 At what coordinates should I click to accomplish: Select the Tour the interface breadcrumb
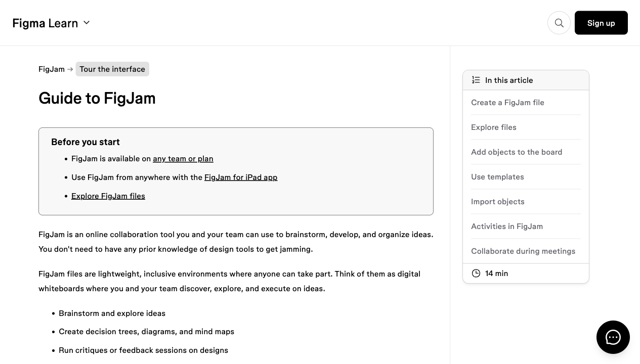coord(112,69)
